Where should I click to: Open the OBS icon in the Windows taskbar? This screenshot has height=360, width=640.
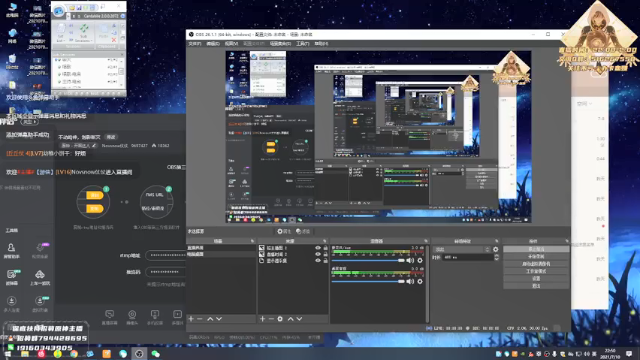tap(139, 353)
